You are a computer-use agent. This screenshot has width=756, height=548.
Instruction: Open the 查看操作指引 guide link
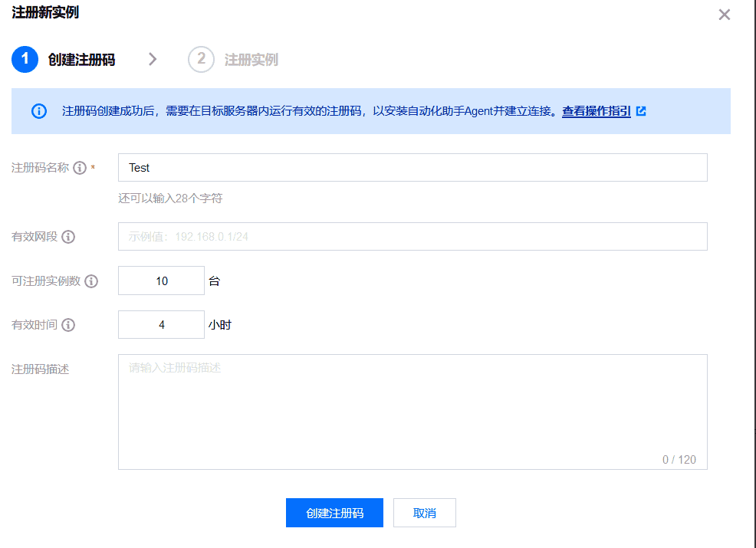coord(597,111)
